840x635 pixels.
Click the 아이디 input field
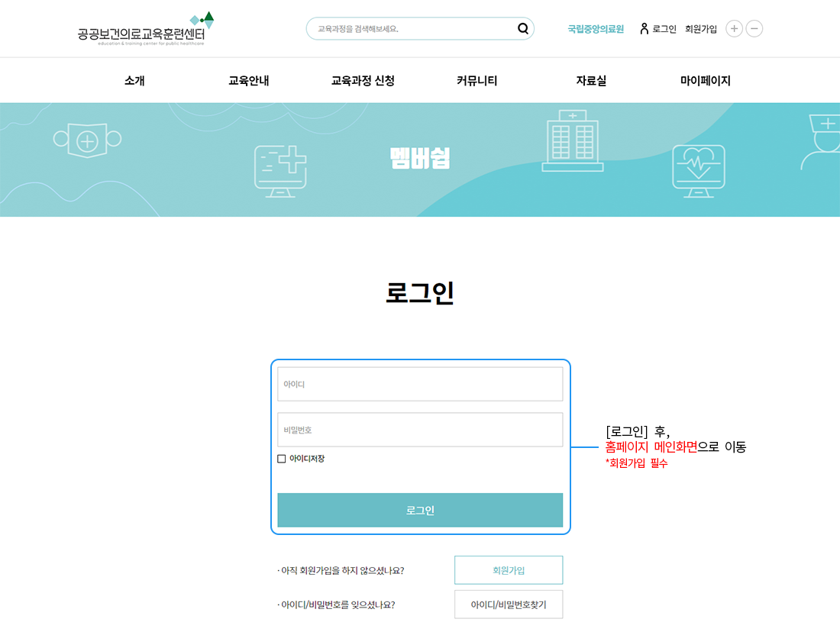tap(420, 384)
